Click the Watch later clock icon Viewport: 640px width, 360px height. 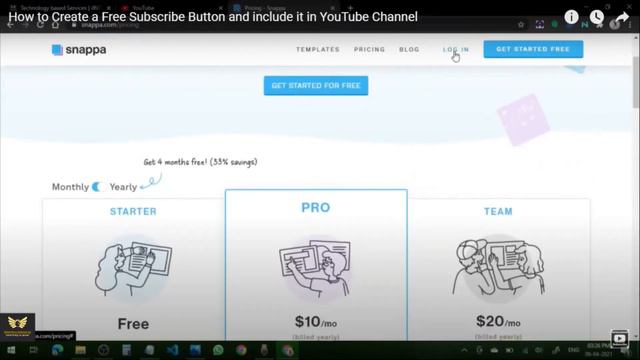coord(596,17)
